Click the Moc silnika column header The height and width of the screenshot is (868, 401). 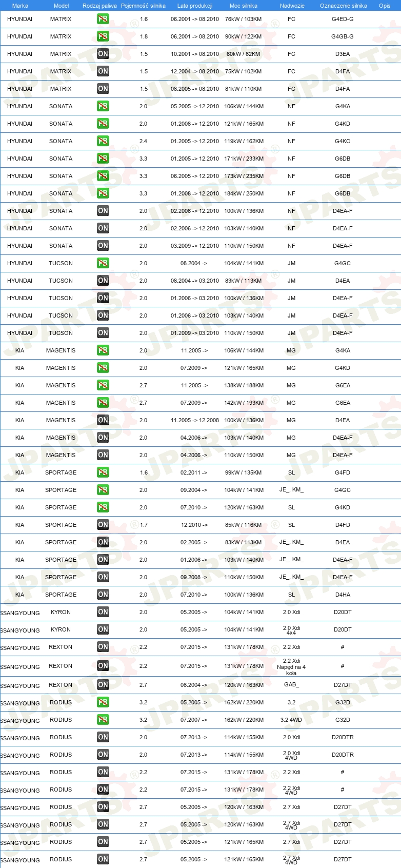click(244, 6)
